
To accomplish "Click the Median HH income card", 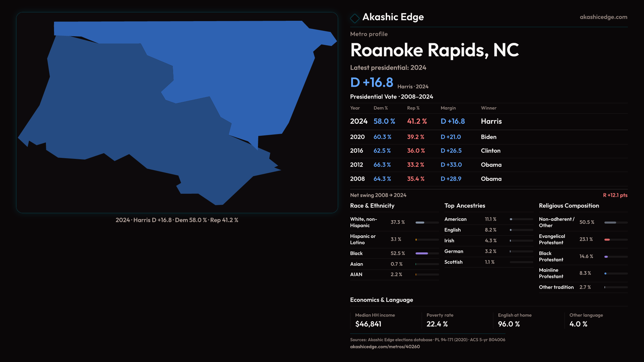I will click(385, 320).
